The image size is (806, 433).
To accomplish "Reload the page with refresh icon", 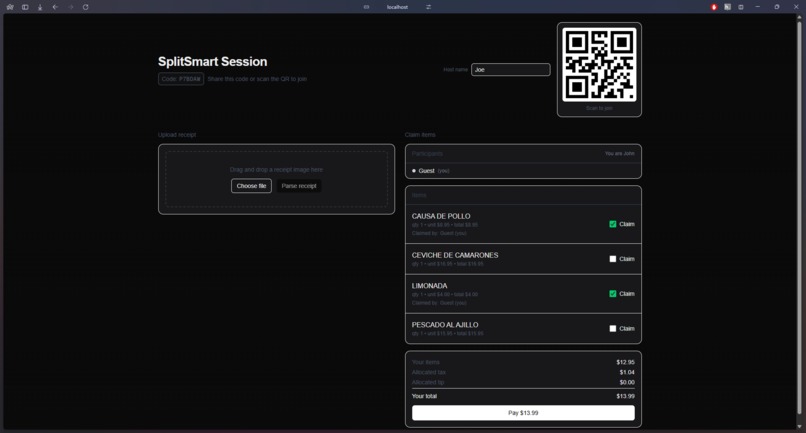I will [x=86, y=7].
